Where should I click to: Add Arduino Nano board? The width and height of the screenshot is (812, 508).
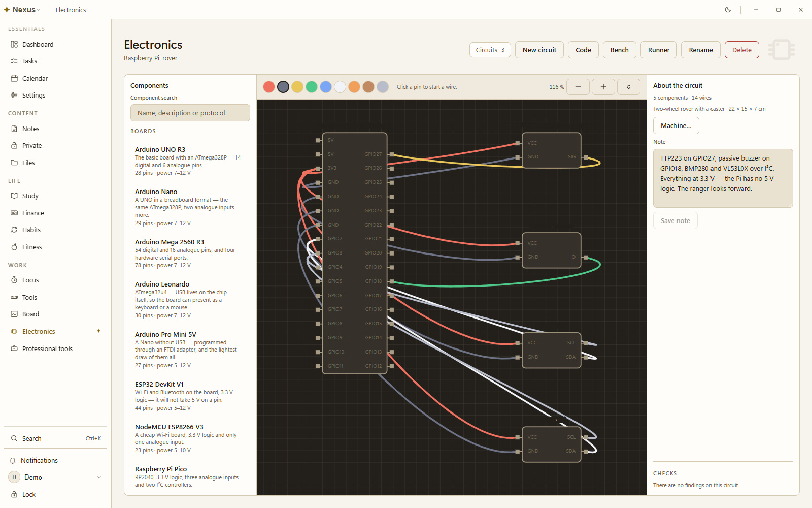pyautogui.click(x=190, y=207)
